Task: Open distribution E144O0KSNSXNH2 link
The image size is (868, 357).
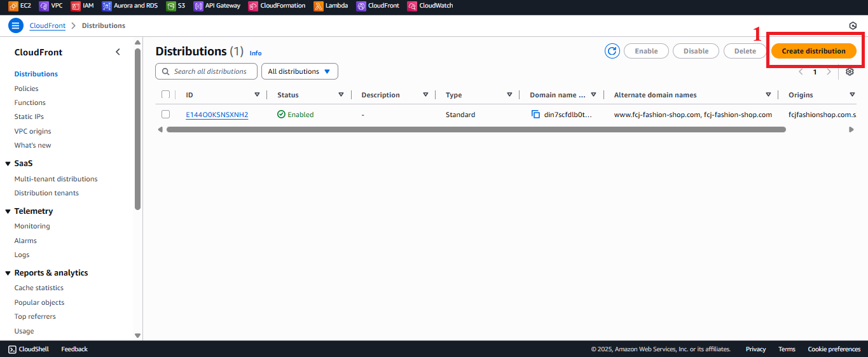Action: coord(217,115)
